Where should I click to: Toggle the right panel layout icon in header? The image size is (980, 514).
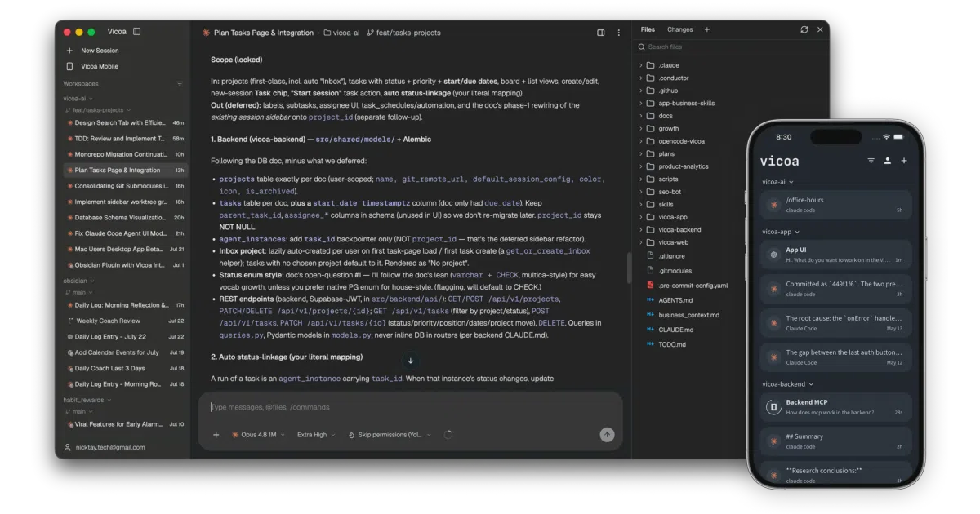point(601,33)
